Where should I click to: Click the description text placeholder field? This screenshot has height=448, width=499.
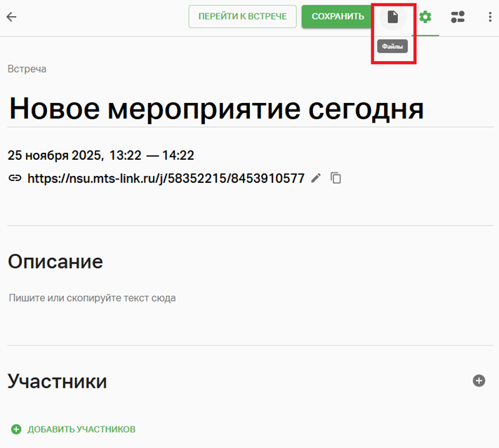(92, 298)
